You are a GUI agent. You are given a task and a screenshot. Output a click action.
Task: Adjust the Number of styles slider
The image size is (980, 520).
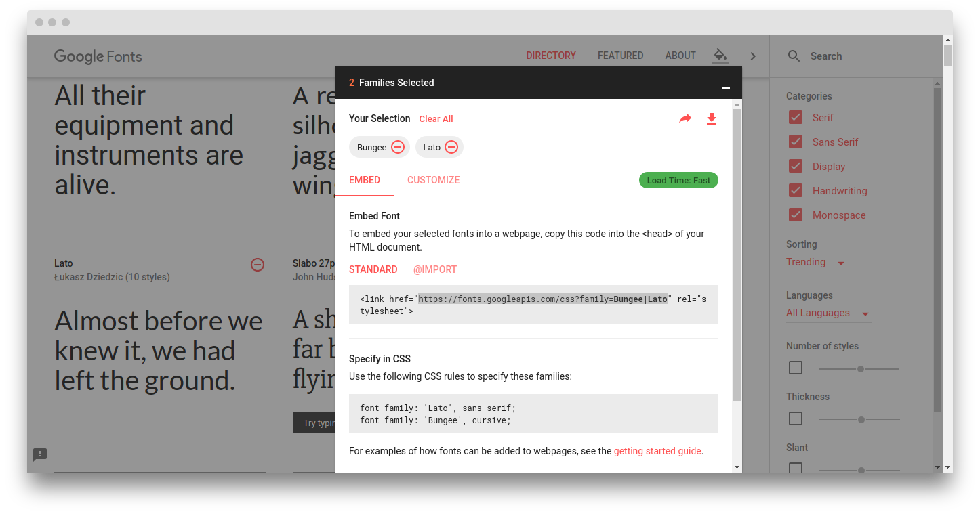coord(861,369)
